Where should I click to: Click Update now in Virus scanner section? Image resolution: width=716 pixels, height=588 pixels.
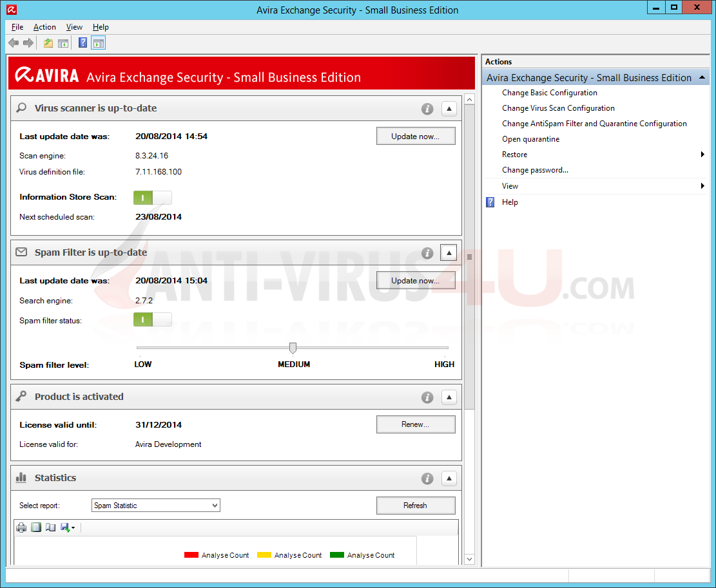[x=416, y=137]
